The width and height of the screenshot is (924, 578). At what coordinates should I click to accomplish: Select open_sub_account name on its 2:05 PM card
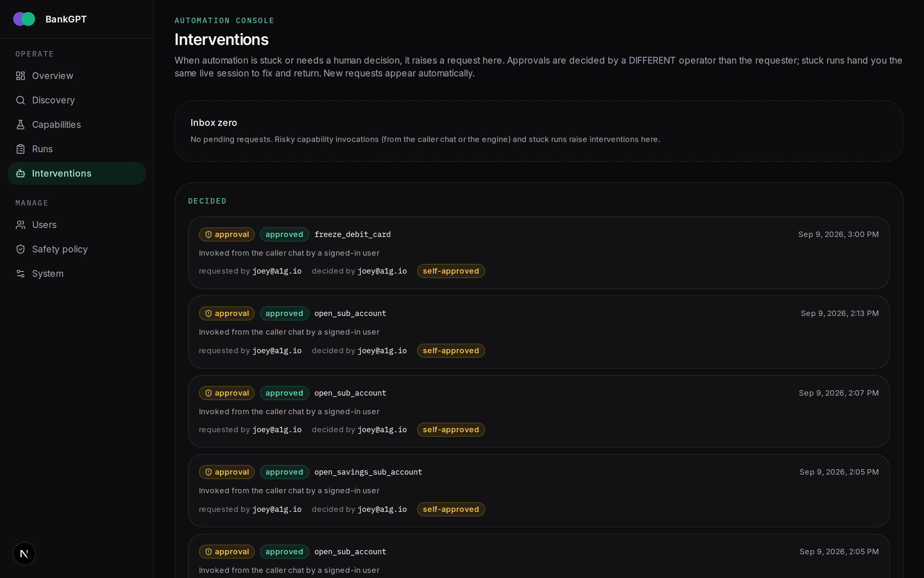pos(350,552)
